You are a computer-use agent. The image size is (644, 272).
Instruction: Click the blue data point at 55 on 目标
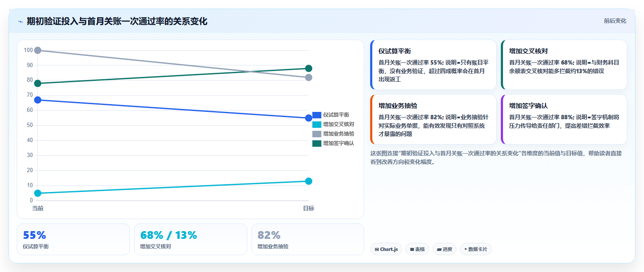[x=308, y=118]
